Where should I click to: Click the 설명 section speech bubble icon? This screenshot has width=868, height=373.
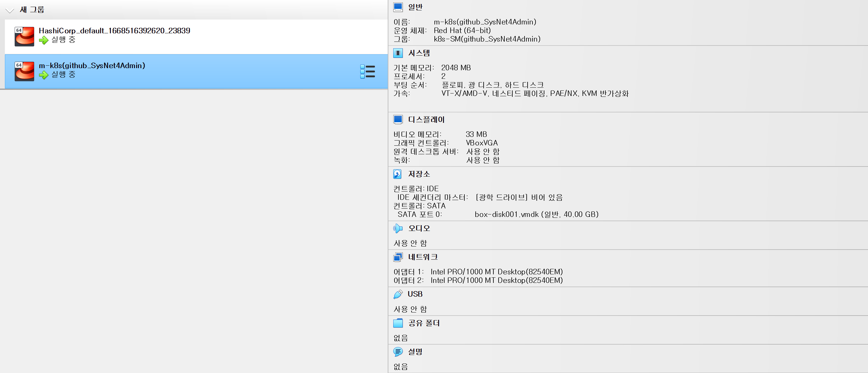[398, 352]
